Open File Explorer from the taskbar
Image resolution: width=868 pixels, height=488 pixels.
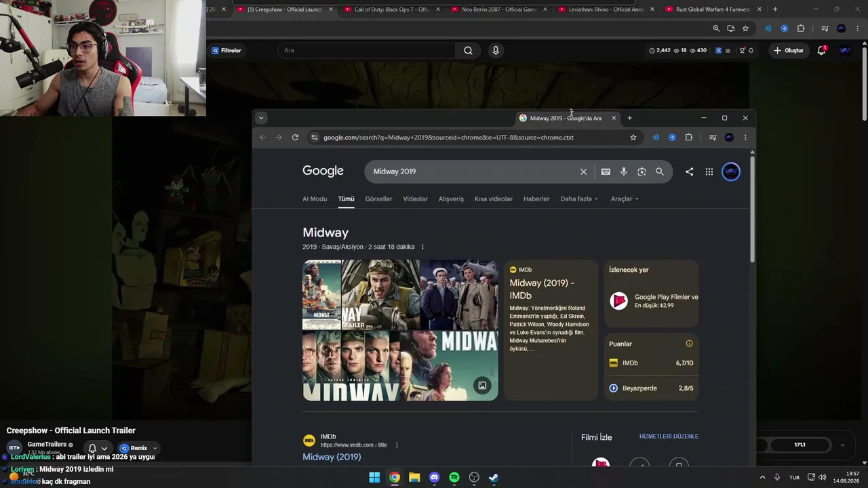tap(414, 477)
